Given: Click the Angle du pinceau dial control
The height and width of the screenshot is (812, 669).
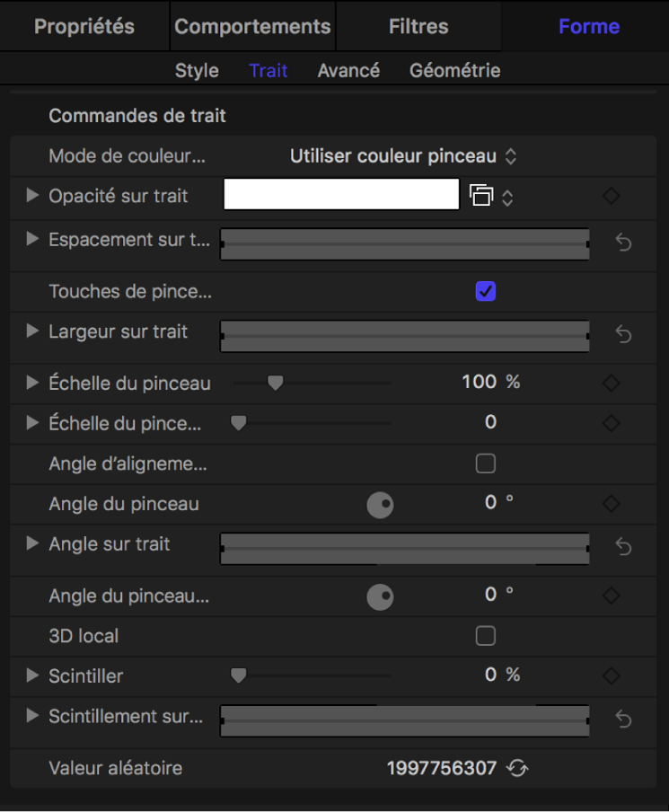Looking at the screenshot, I should [380, 504].
